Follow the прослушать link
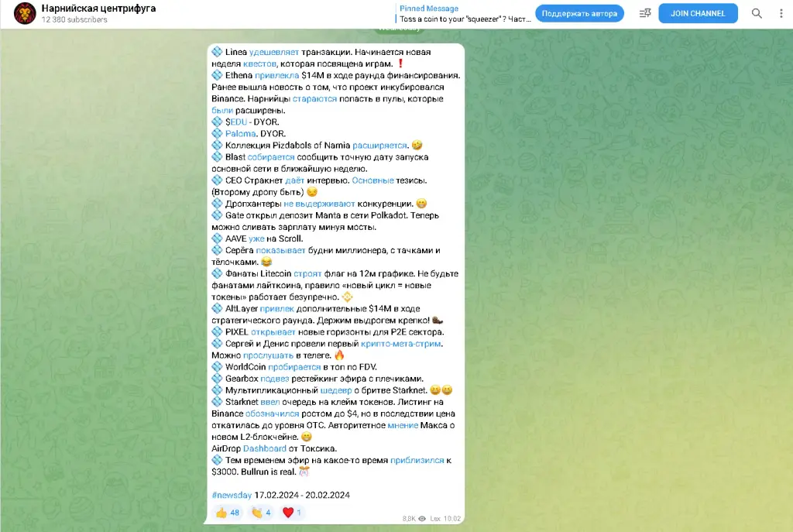Screen dimensions: 793x532 point(268,355)
